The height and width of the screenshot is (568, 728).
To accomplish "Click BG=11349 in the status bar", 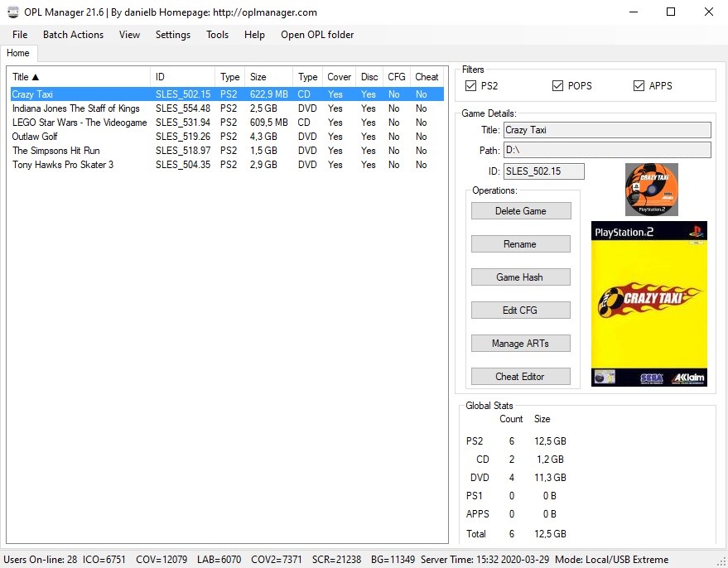I will pos(393,560).
